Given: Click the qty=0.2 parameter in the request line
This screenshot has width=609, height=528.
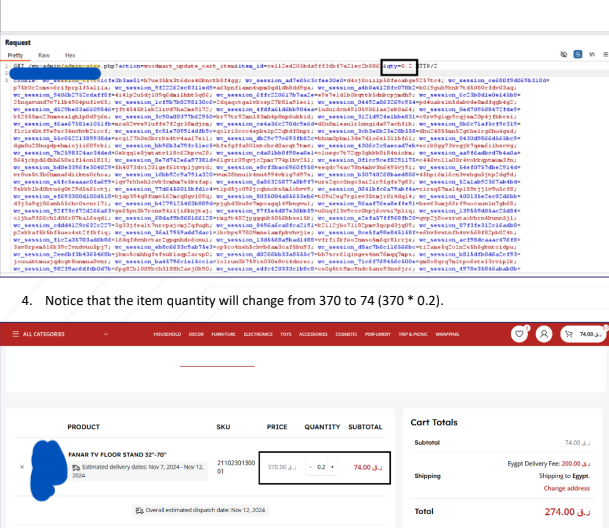Looking at the screenshot, I should click(398, 66).
